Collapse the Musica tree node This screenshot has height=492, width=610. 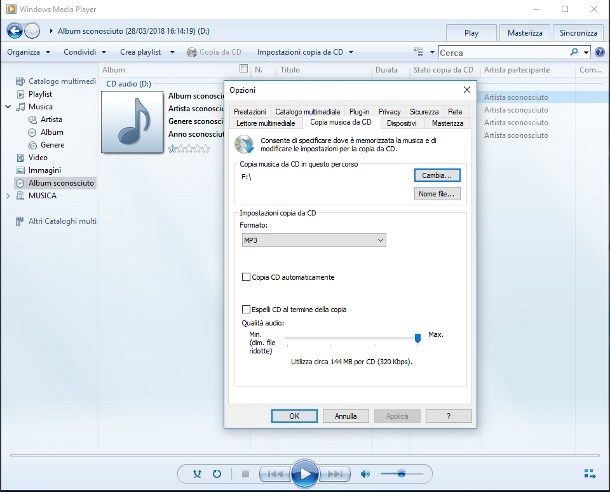tap(8, 107)
